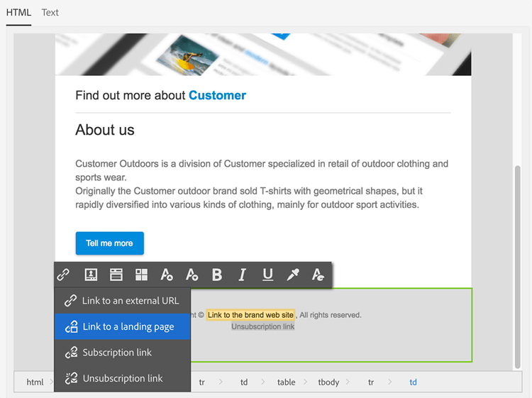Image resolution: width=532 pixels, height=398 pixels.
Task: Switch to the Text tab
Action: pyautogui.click(x=50, y=13)
